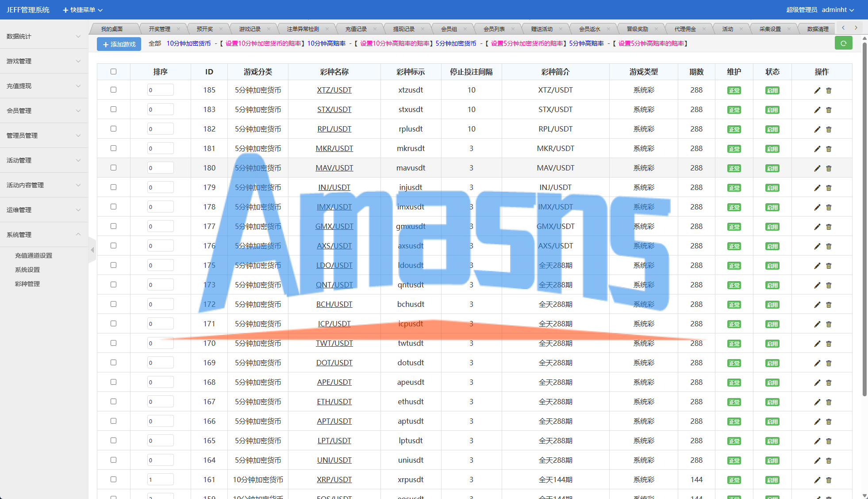Close the 开奖管理 tab with its x
Viewport: 868px width, 499px height.
[x=178, y=29]
